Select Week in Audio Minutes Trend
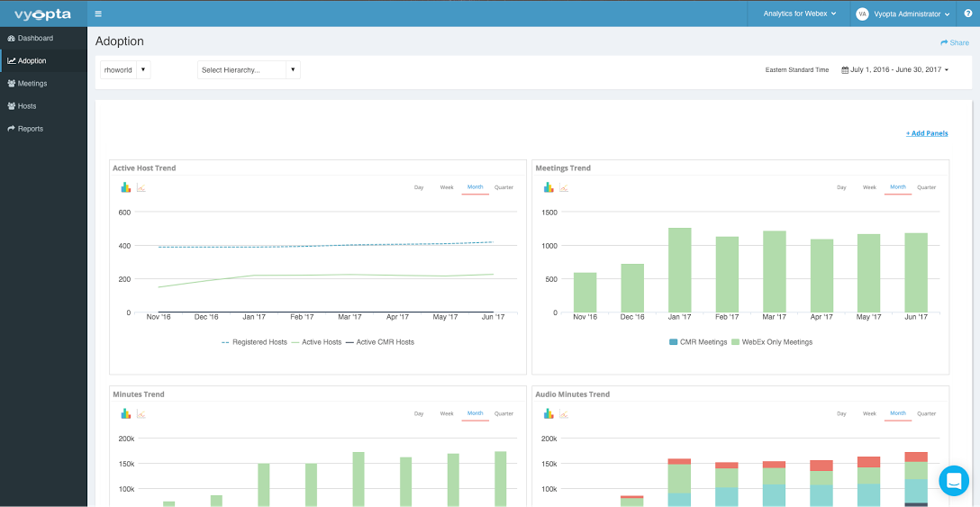 tap(869, 413)
